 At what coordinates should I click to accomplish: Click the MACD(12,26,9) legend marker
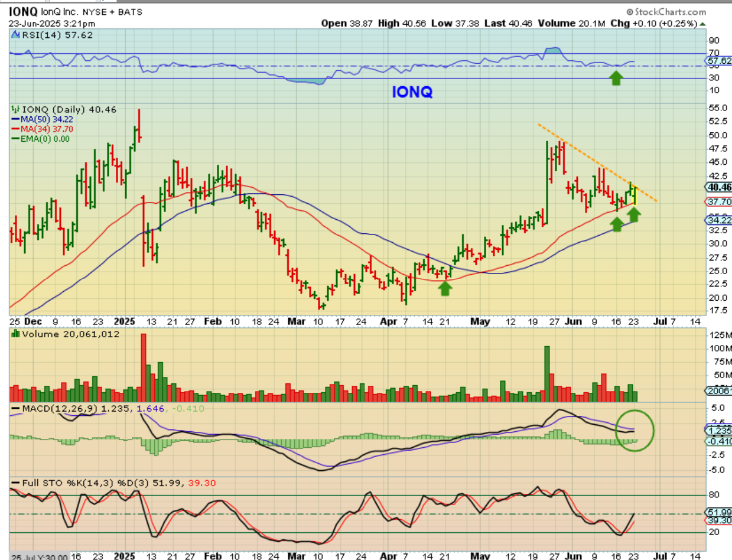(15, 409)
